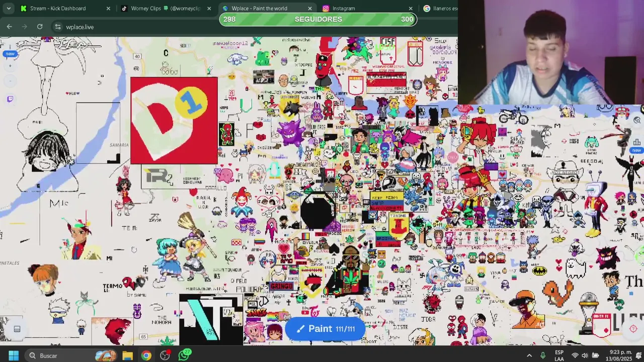
Task: Click the search highlight image in the taskbar
Action: click(106, 355)
